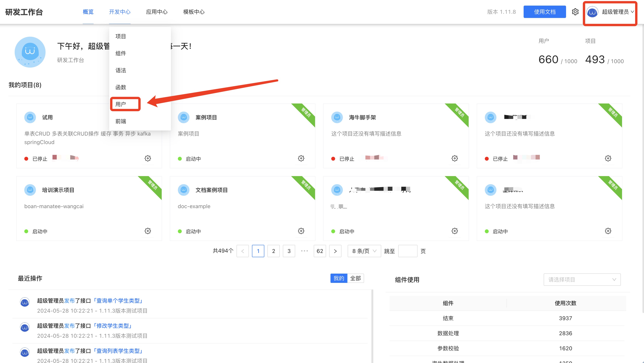This screenshot has width=644, height=363.
Task: Click avatar beside 修改学生类型 log entry
Action: coord(25,327)
